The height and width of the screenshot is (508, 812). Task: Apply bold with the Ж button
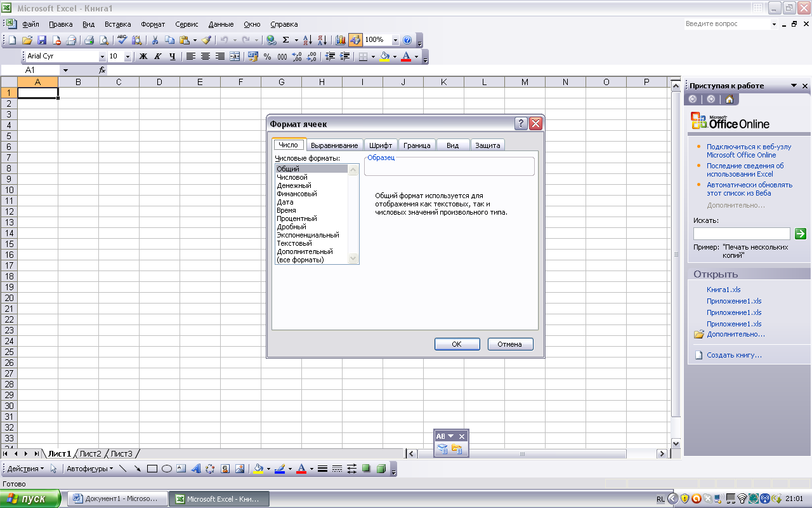pos(143,57)
